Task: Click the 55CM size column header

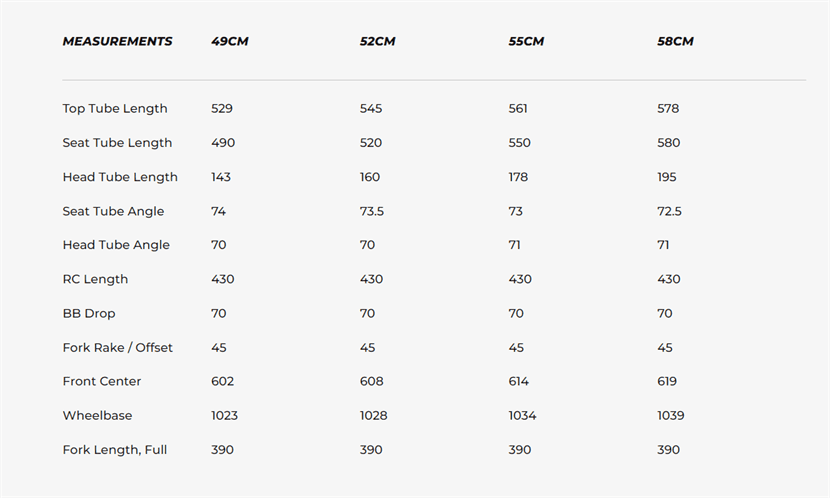Action: 526,42
